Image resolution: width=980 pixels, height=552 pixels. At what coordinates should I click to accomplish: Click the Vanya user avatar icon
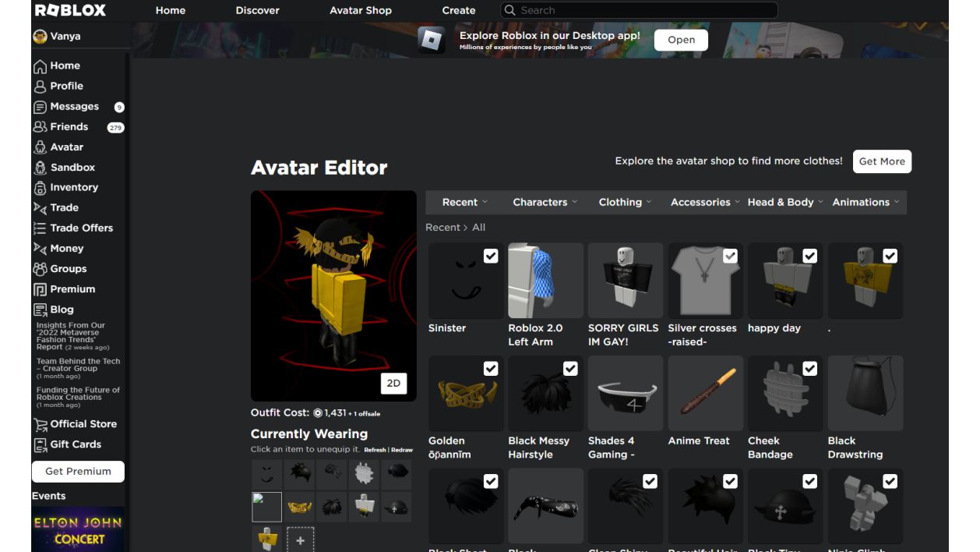point(40,37)
